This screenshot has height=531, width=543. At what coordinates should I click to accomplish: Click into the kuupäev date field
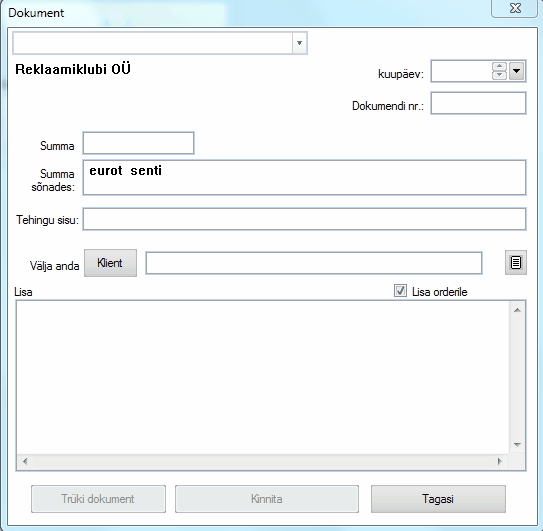pos(461,71)
